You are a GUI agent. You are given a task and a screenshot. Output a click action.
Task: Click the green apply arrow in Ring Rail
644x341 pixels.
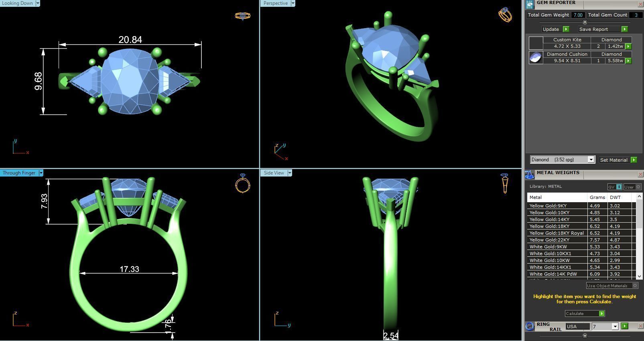(x=624, y=326)
